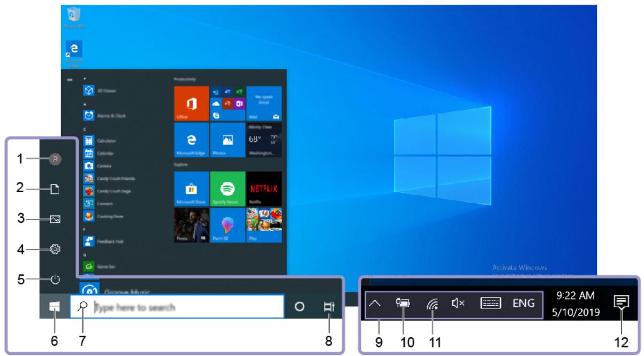Open Settings gear in Start rail
644x356 pixels.
55,249
